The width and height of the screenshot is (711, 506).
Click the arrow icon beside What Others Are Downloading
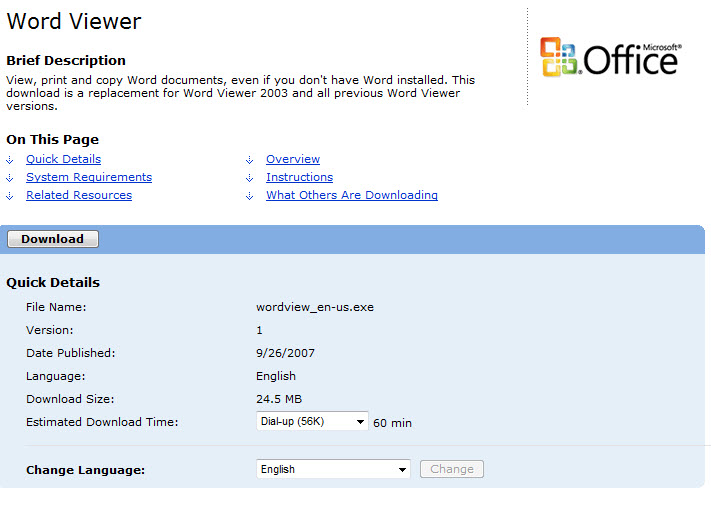pyautogui.click(x=250, y=196)
